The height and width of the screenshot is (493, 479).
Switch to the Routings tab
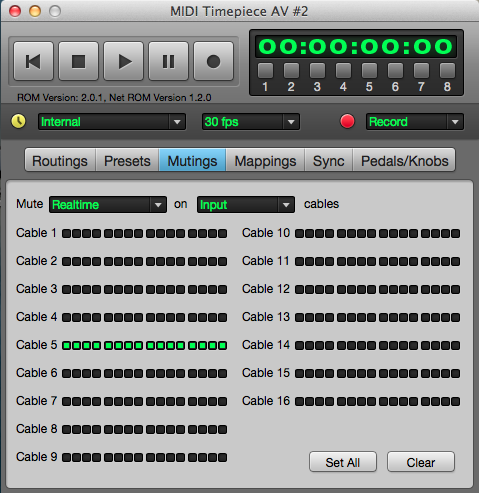[60, 161]
